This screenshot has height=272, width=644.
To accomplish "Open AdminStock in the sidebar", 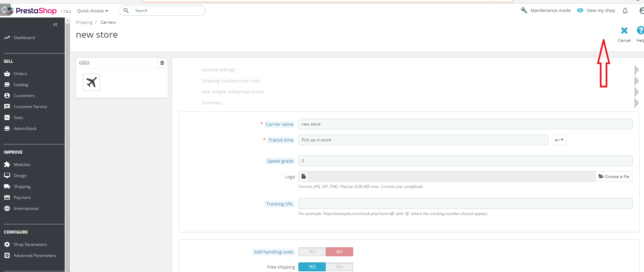I will tap(25, 129).
